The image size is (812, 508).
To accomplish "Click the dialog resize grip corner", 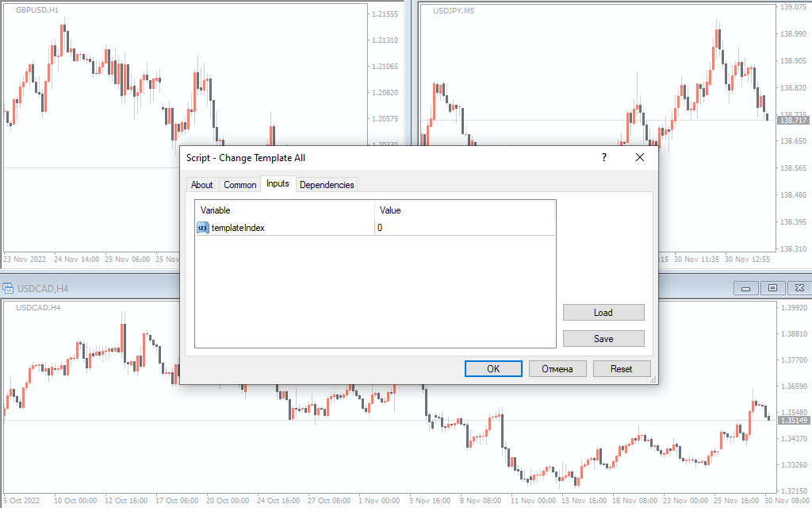I will pyautogui.click(x=653, y=381).
